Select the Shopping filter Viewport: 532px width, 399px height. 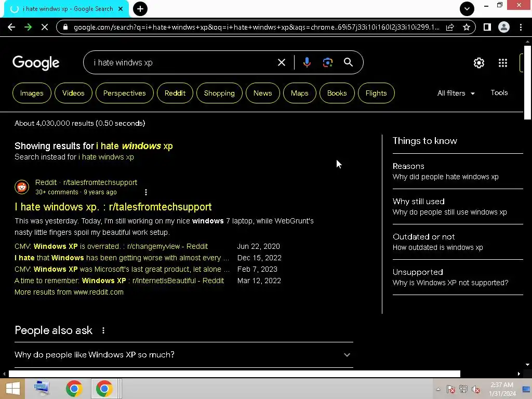(219, 93)
